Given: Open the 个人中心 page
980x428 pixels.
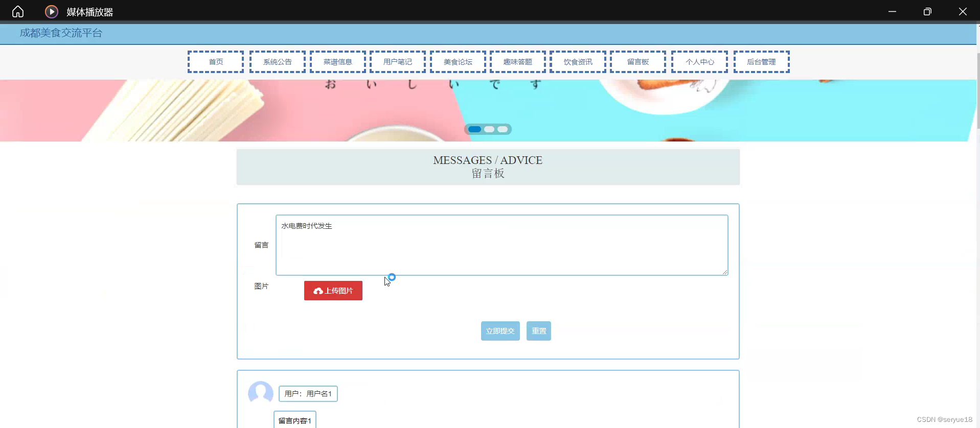Looking at the screenshot, I should (699, 62).
